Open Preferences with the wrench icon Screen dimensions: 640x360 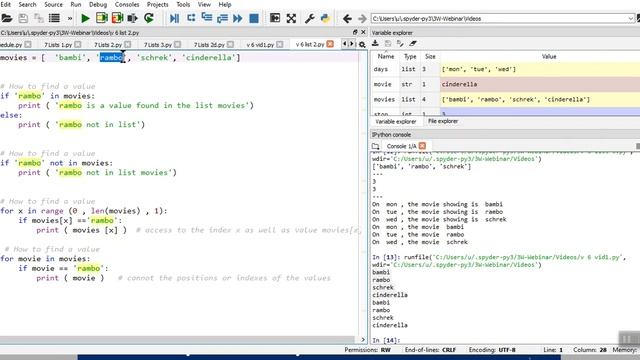[309, 18]
